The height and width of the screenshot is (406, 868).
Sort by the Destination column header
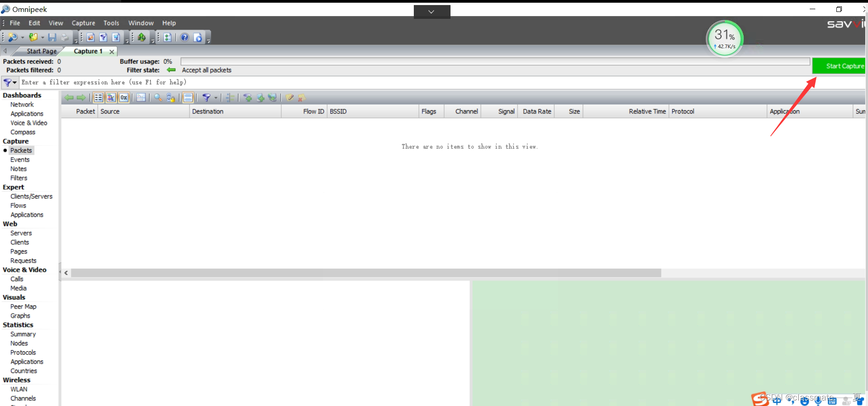coord(235,111)
